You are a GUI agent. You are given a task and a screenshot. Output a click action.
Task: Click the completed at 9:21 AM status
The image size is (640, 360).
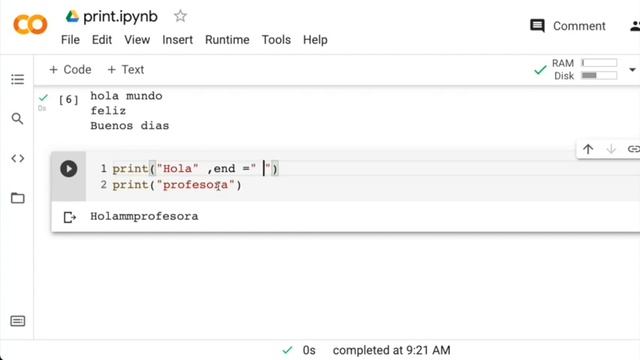[391, 350]
